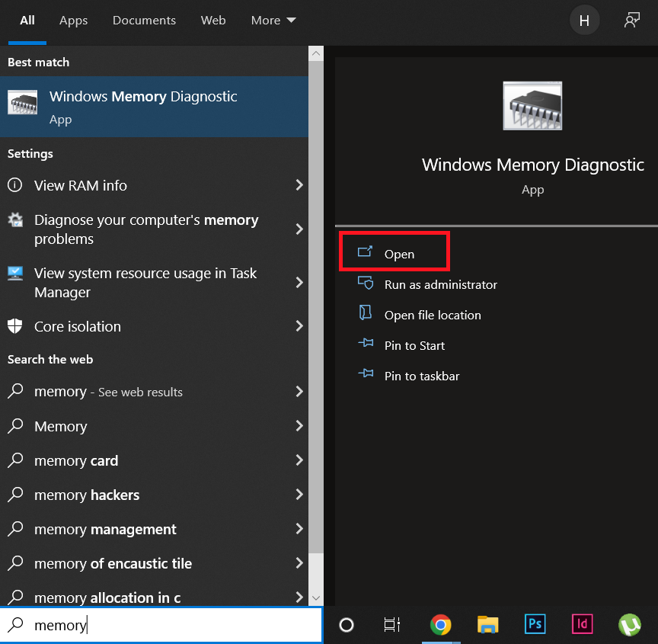Screen dimensions: 658x644
Task: Click the info icon beside View RAM info
Action: coord(15,184)
